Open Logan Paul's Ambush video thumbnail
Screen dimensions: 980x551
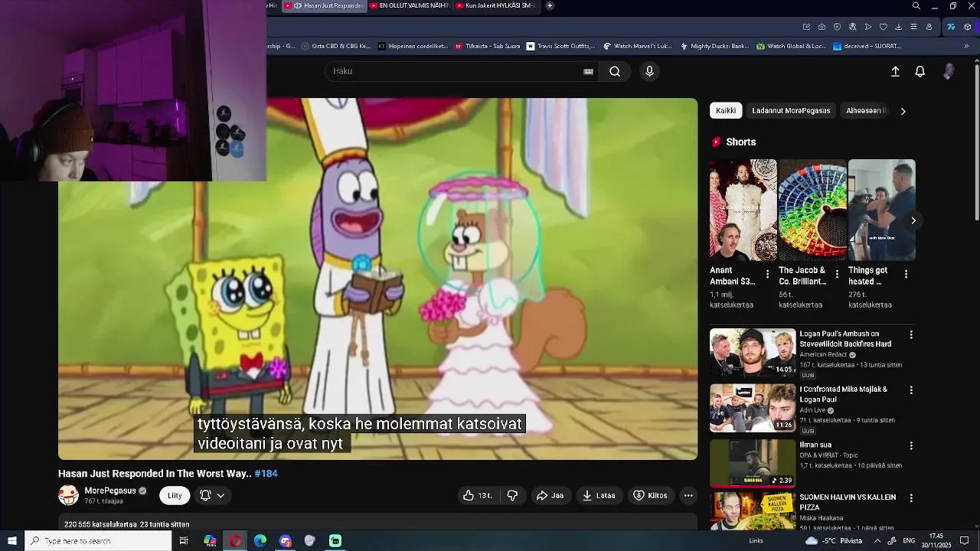pos(753,353)
